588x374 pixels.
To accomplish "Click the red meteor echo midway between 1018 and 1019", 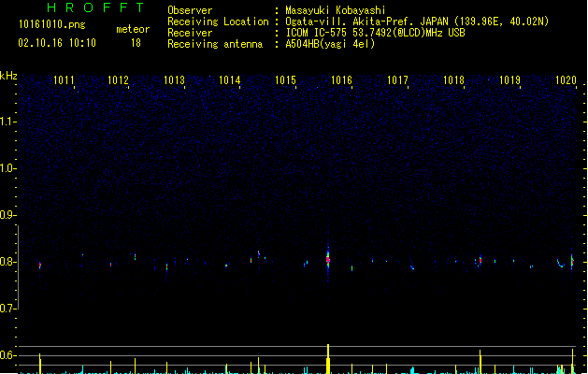I will pos(480,260).
